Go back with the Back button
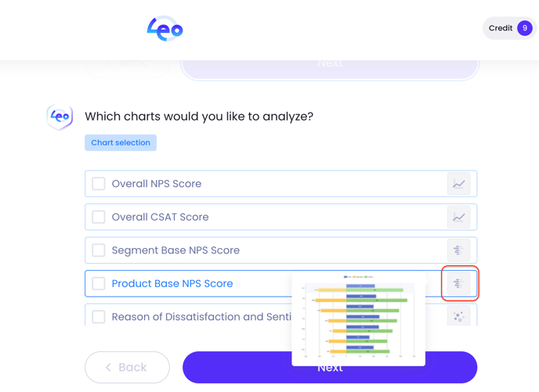 127,367
